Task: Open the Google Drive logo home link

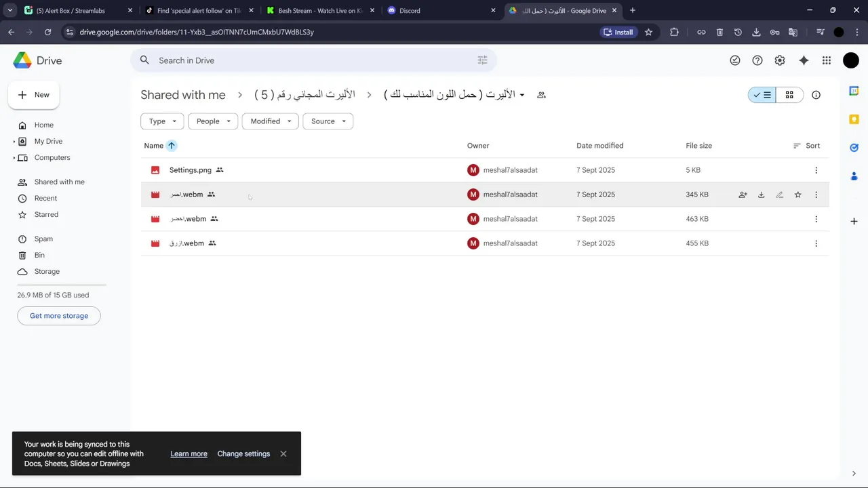Action: [37, 60]
